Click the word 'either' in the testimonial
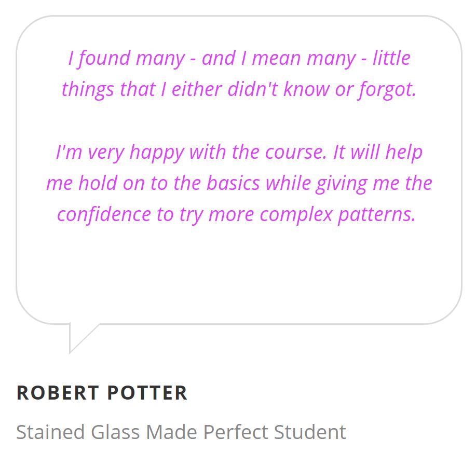This screenshot has width=476, height=466. coord(197,89)
